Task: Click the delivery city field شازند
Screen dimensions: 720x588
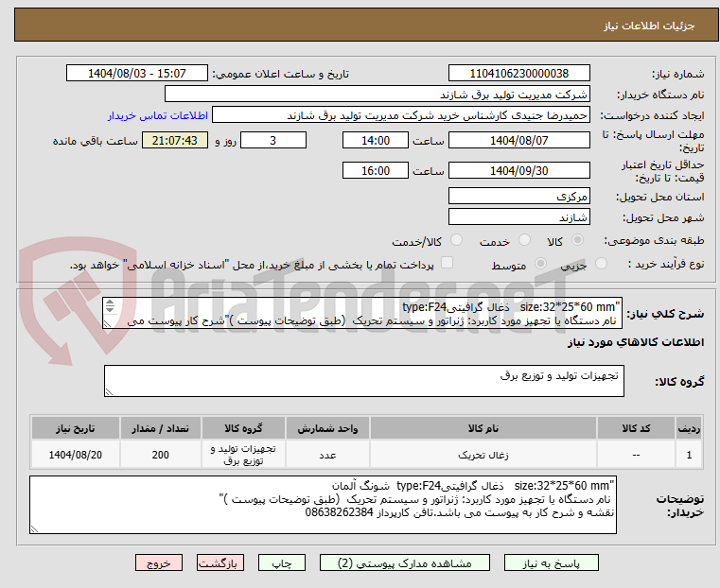Action: (x=518, y=216)
